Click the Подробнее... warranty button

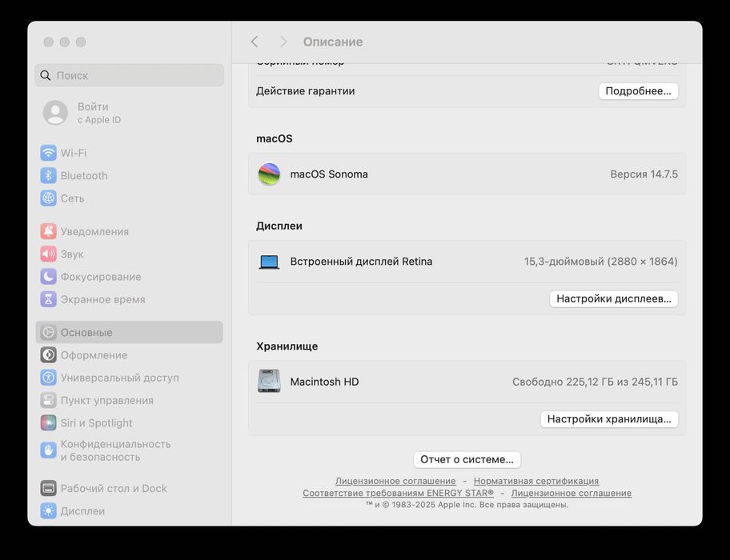tap(638, 91)
